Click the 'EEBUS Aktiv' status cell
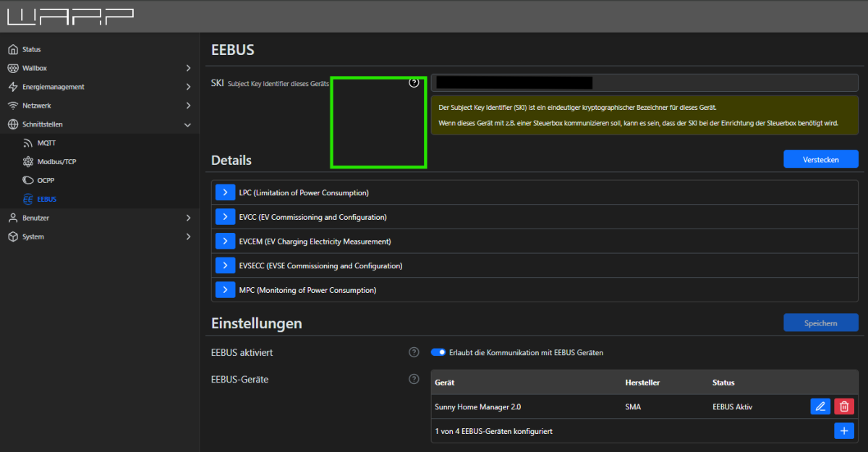The image size is (868, 452). 733,407
